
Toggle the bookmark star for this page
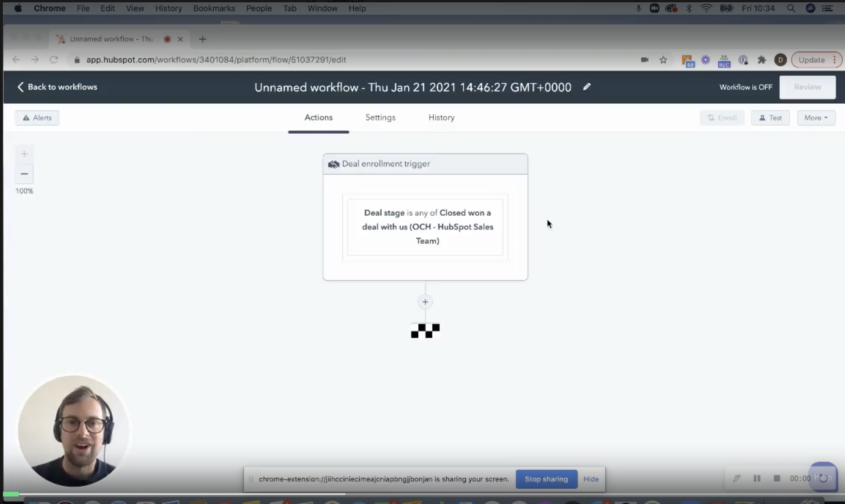click(x=664, y=60)
